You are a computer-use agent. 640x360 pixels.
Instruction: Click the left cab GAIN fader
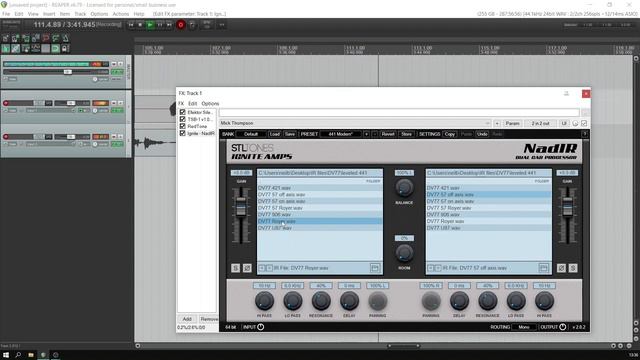(241, 207)
